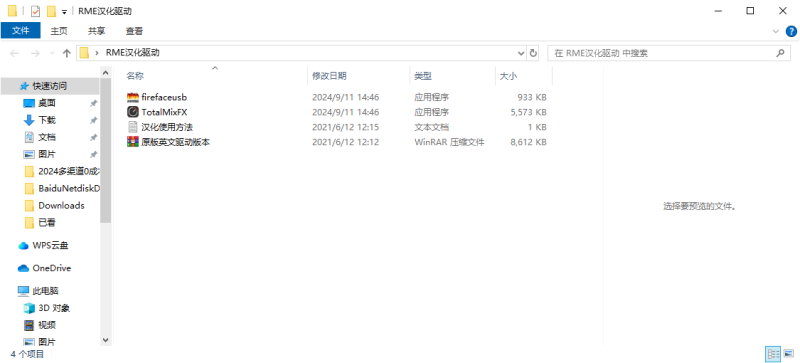Click 4 个项目 status bar text

tap(28, 354)
